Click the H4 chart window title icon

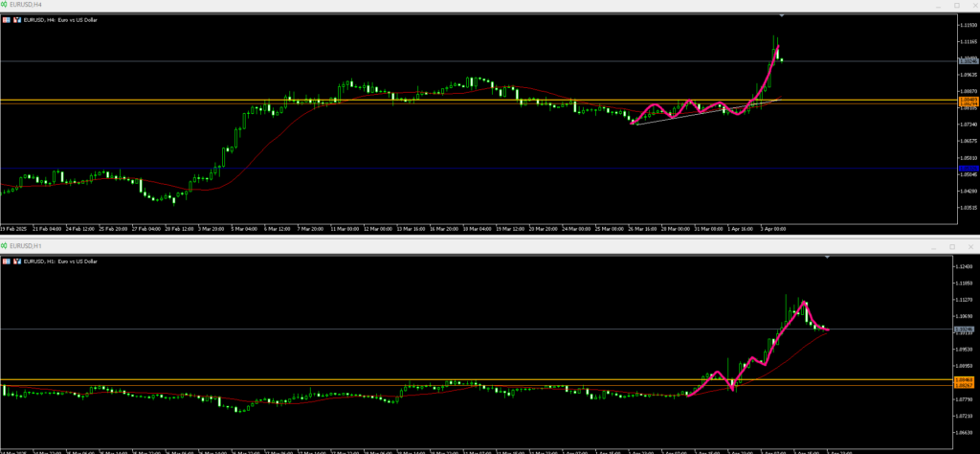[5, 5]
